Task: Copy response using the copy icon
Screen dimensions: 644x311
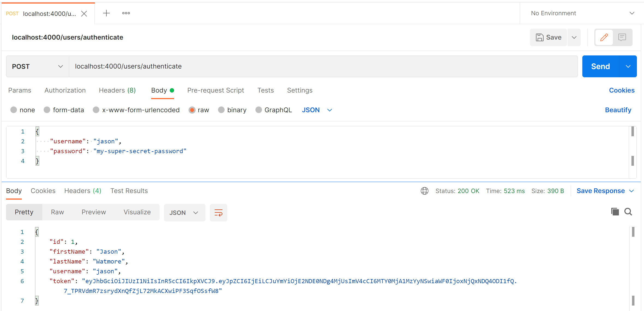Action: 615,212
